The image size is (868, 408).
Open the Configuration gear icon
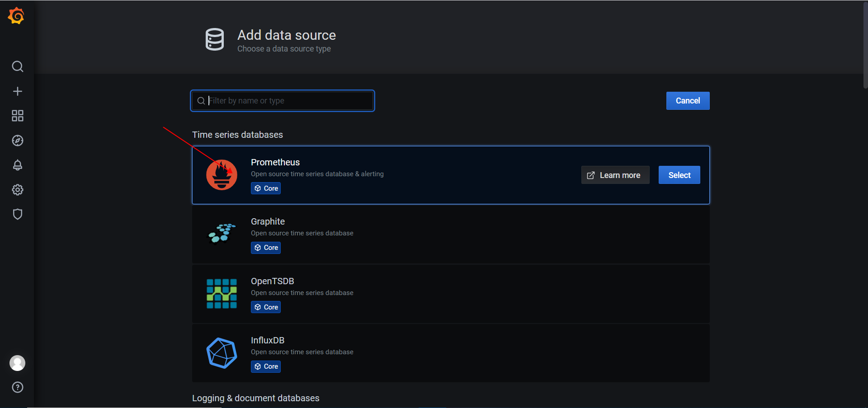[18, 190]
